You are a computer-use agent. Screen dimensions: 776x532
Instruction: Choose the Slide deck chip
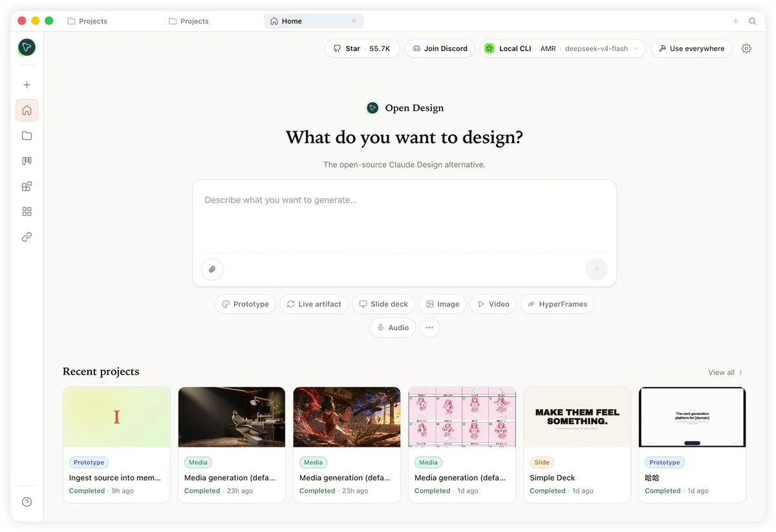coord(383,304)
